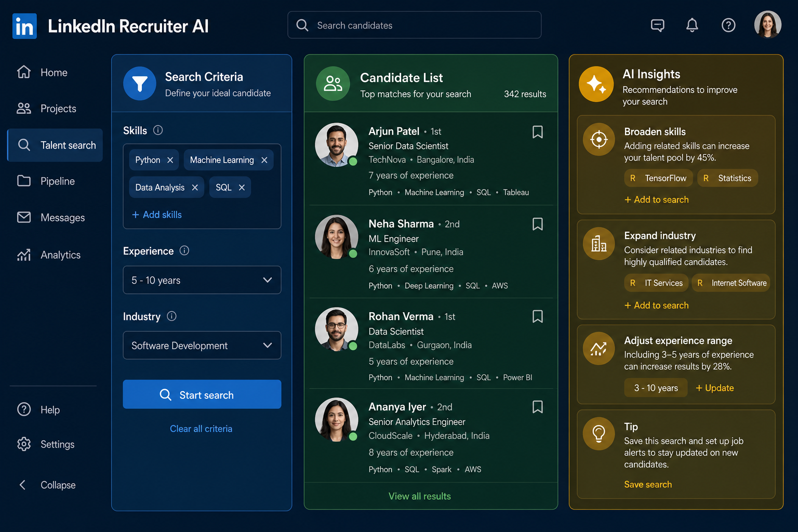
Task: Show info for Industry
Action: [171, 316]
